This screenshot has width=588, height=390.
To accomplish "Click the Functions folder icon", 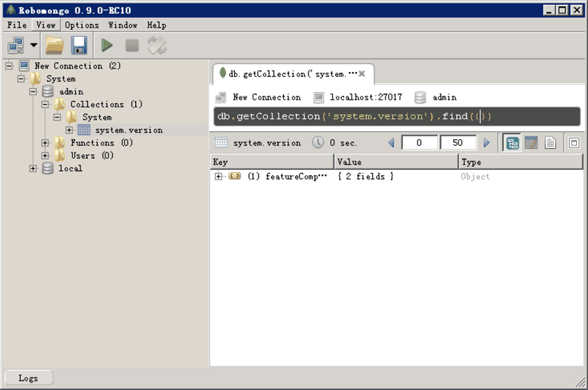I will point(60,143).
